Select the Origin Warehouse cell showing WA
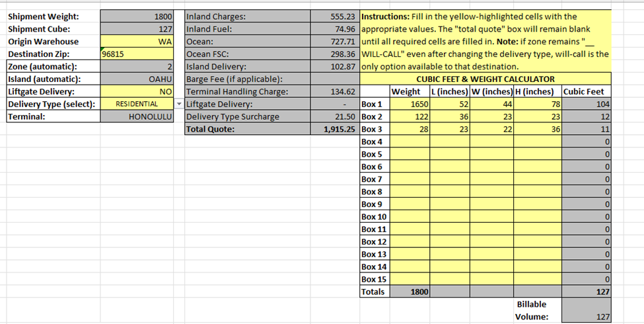 [x=137, y=41]
